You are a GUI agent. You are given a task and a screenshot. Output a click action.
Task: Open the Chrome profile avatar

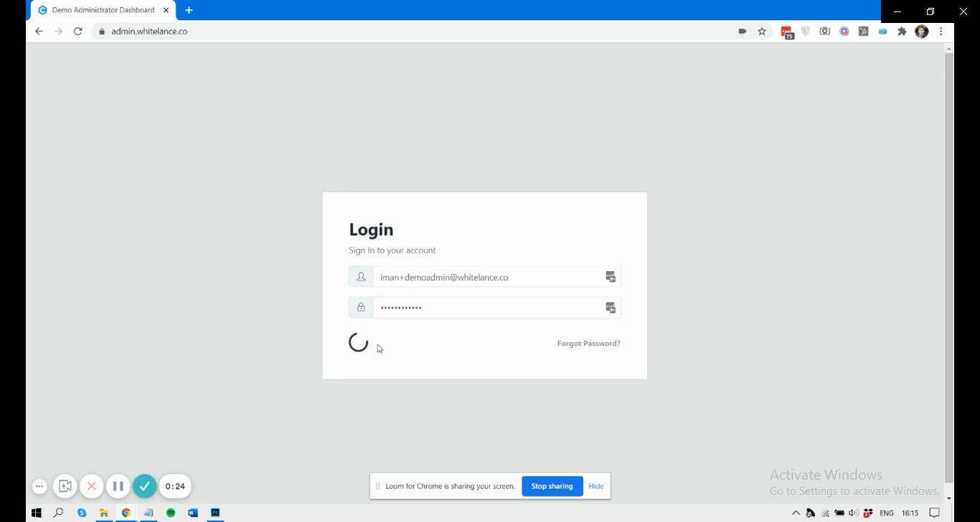pyautogui.click(x=922, y=32)
